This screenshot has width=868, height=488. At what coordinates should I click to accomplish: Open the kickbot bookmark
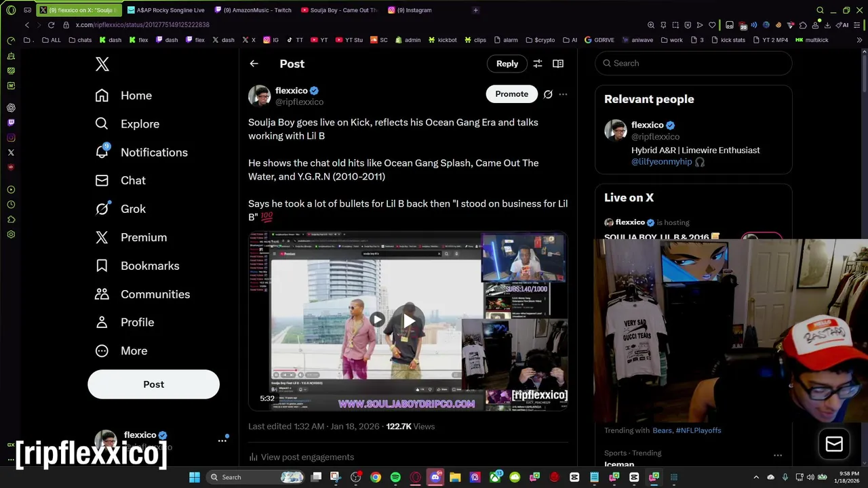point(442,40)
